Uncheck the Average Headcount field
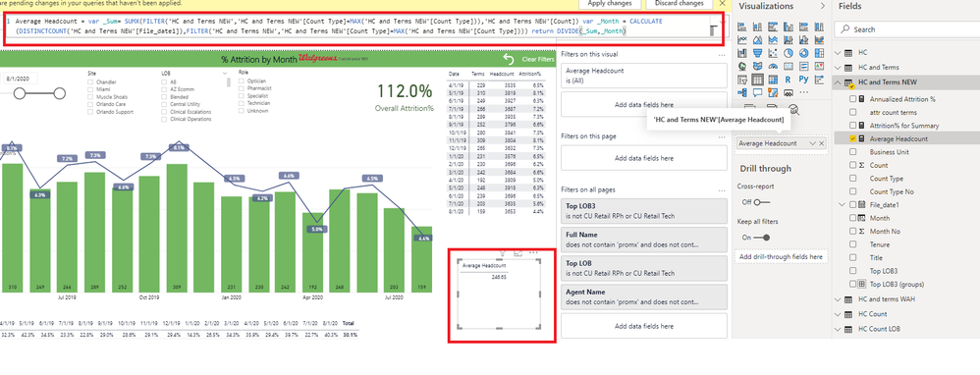The image size is (980, 375). pyautogui.click(x=853, y=138)
